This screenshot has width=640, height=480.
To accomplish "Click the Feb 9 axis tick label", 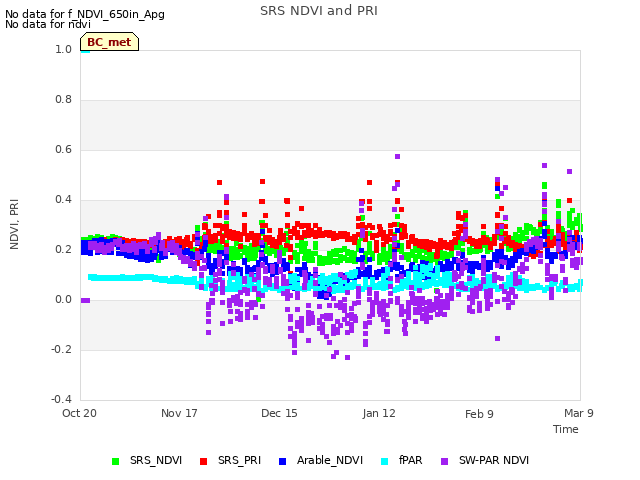I will [x=479, y=414].
